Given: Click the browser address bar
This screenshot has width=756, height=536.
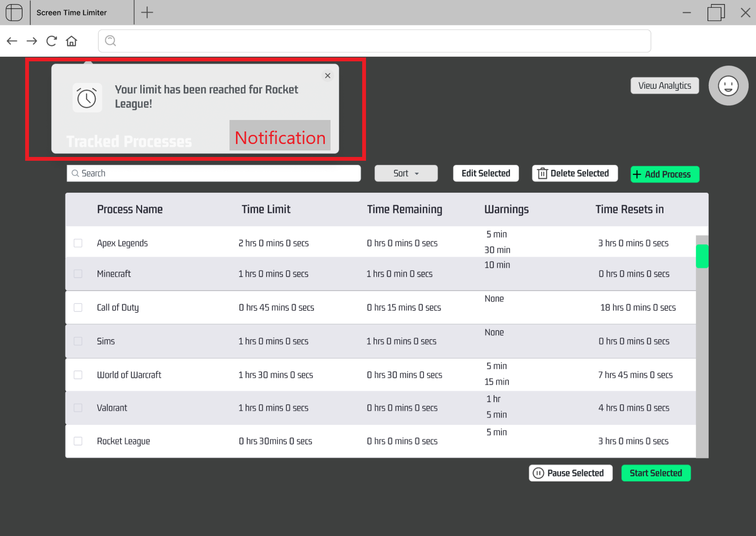Looking at the screenshot, I should pos(374,41).
